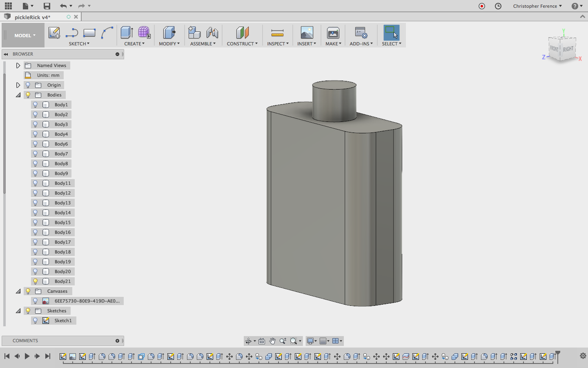
Task: Collapse the Bodies folder
Action: pyautogui.click(x=18, y=95)
